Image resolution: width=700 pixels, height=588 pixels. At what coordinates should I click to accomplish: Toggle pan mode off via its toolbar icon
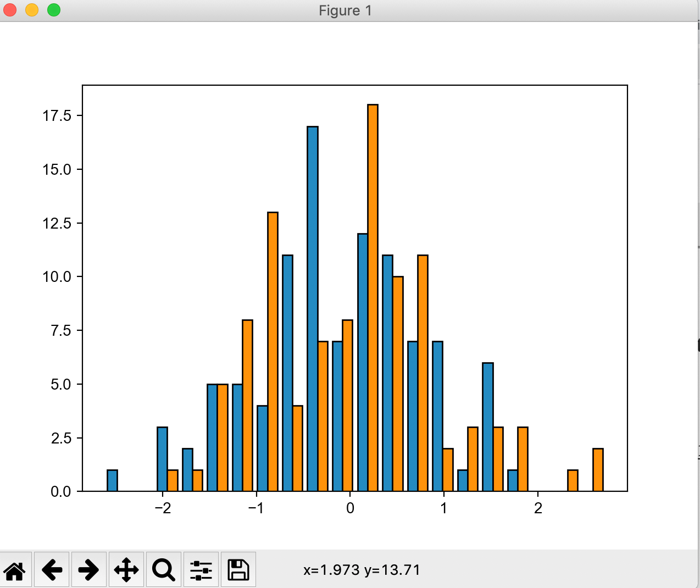tap(126, 570)
